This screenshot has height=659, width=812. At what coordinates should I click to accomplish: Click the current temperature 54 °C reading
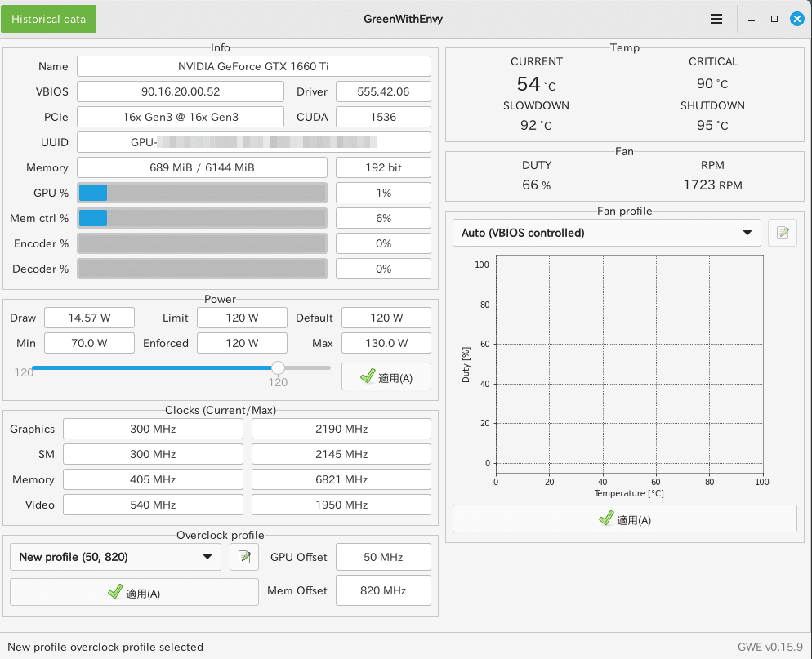point(536,84)
